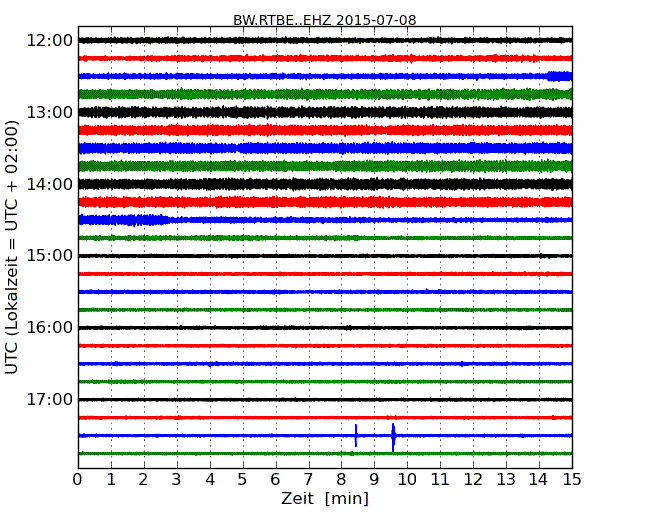Click the plot title BW.RTBE..EHZ 2015-07-08
The image size is (650, 520).
click(x=324, y=20)
